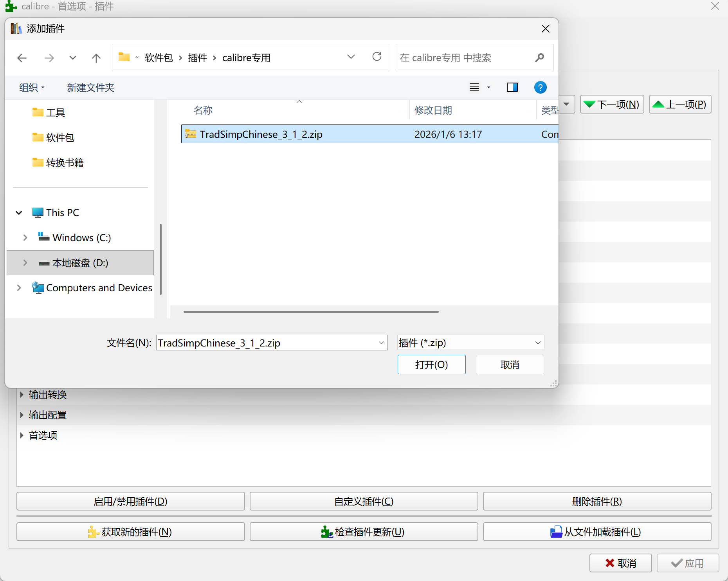
Task: Click the search magnifier icon
Action: pyautogui.click(x=540, y=58)
